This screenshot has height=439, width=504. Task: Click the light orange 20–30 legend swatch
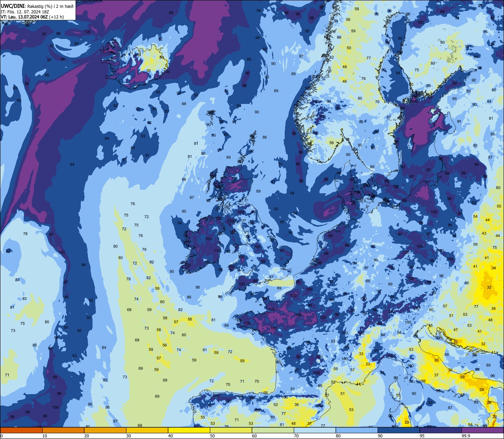[105, 430]
